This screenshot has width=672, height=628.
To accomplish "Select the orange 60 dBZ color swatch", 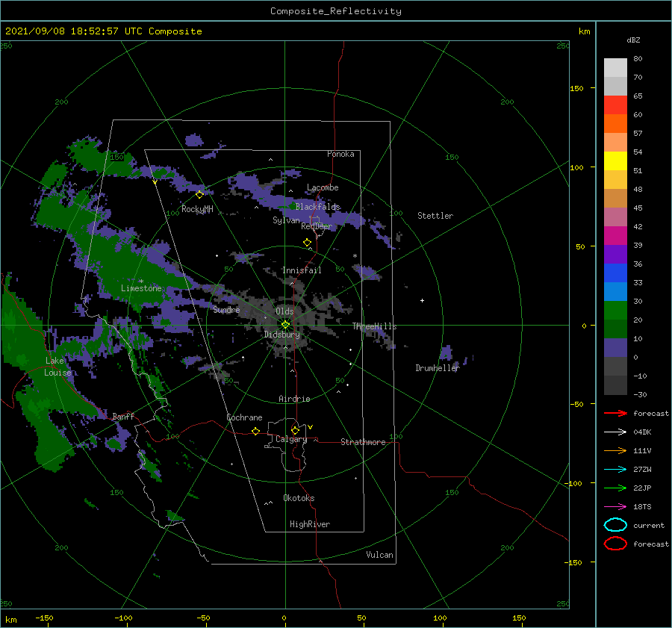I will coord(615,123).
